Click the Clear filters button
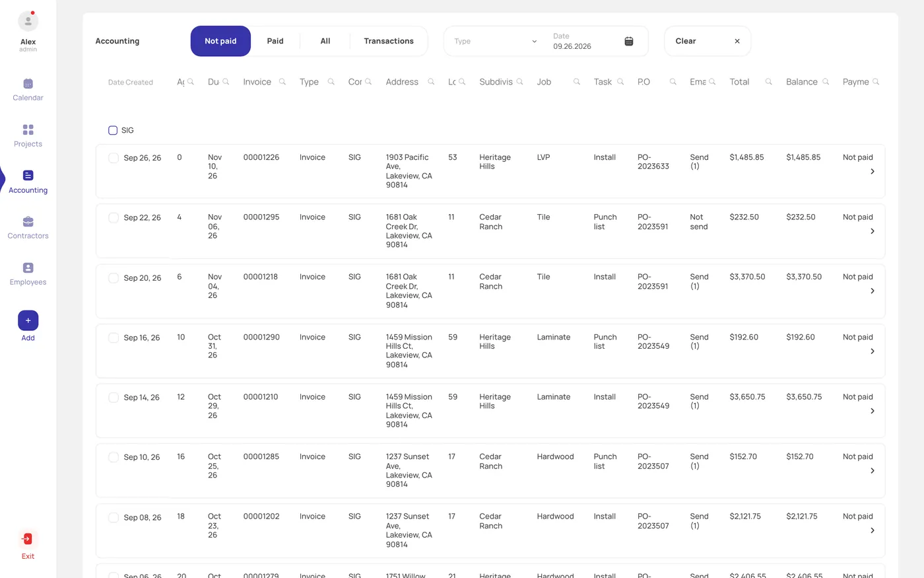 click(708, 41)
